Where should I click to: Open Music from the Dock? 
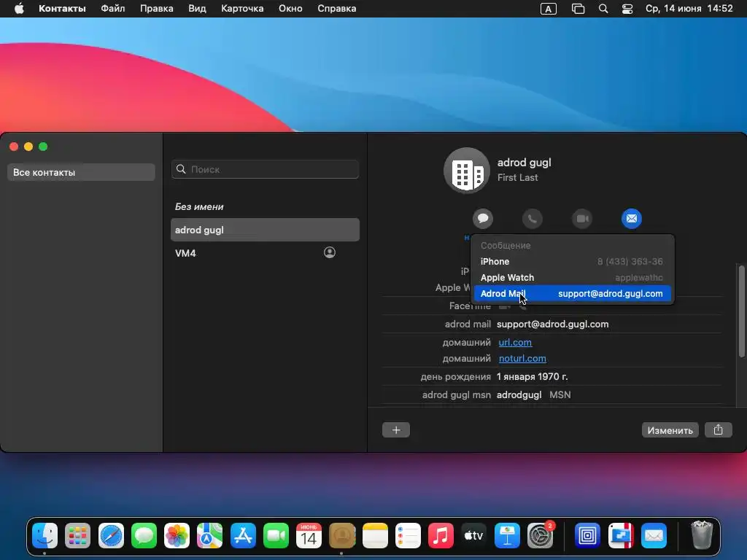tap(441, 536)
